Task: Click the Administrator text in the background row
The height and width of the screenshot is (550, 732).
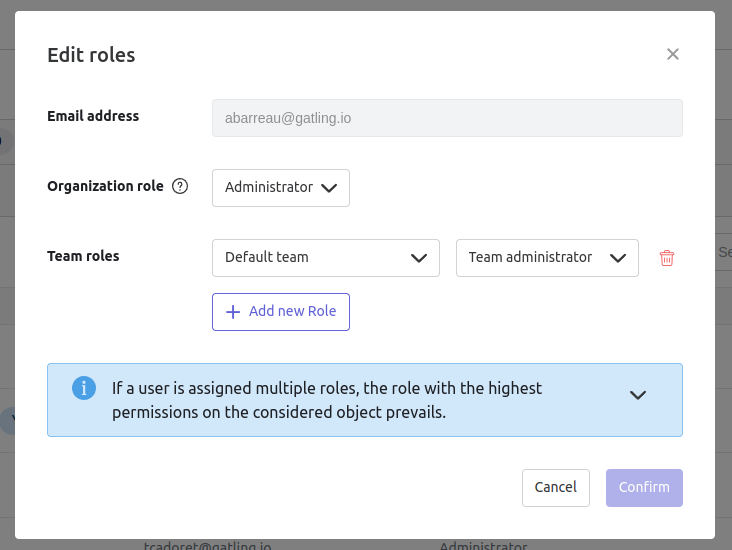Action: (483, 546)
